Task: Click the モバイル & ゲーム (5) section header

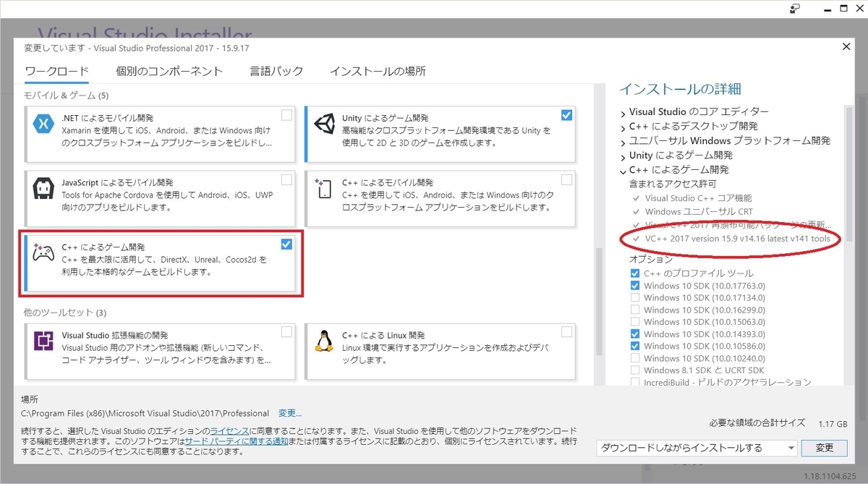Action: click(x=66, y=95)
